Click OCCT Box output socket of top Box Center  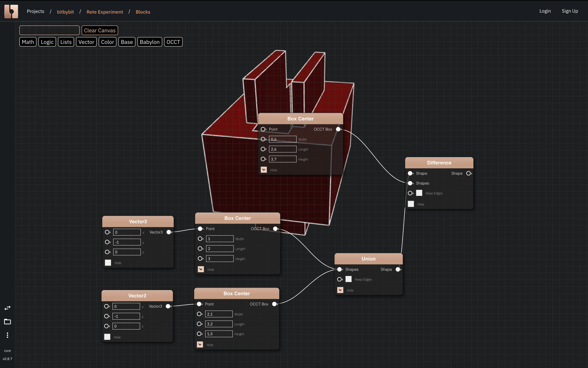pyautogui.click(x=338, y=129)
